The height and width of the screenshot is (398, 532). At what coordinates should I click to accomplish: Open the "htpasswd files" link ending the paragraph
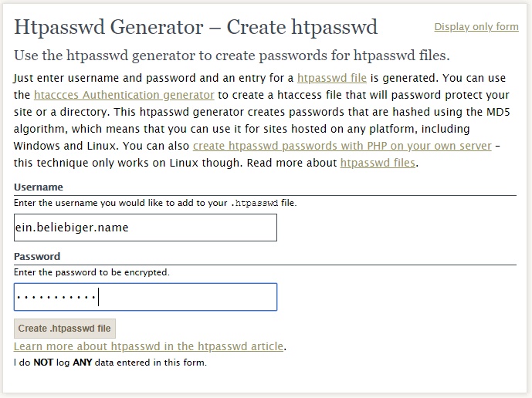(x=377, y=163)
